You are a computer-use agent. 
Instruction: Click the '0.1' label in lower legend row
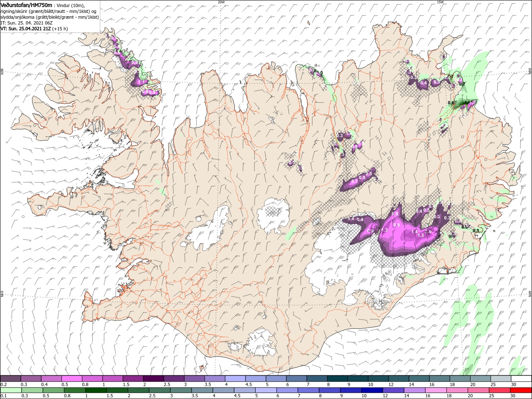point(4,396)
